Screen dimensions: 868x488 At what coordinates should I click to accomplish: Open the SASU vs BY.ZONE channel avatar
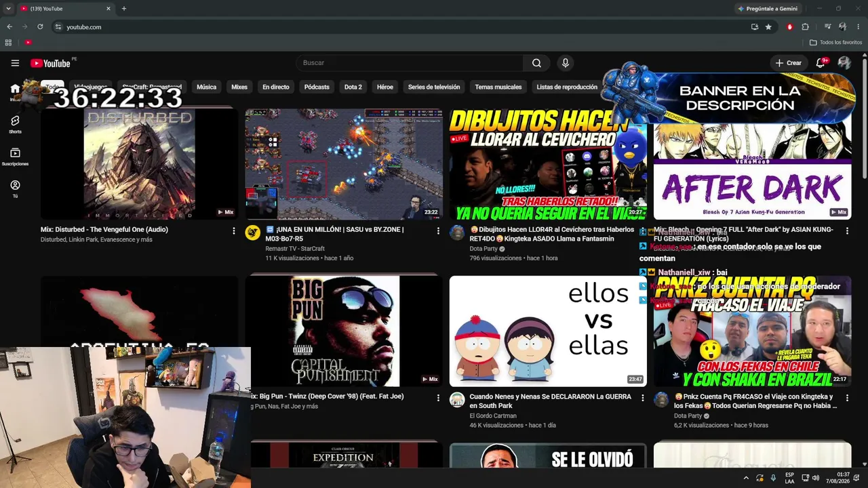[x=253, y=232]
